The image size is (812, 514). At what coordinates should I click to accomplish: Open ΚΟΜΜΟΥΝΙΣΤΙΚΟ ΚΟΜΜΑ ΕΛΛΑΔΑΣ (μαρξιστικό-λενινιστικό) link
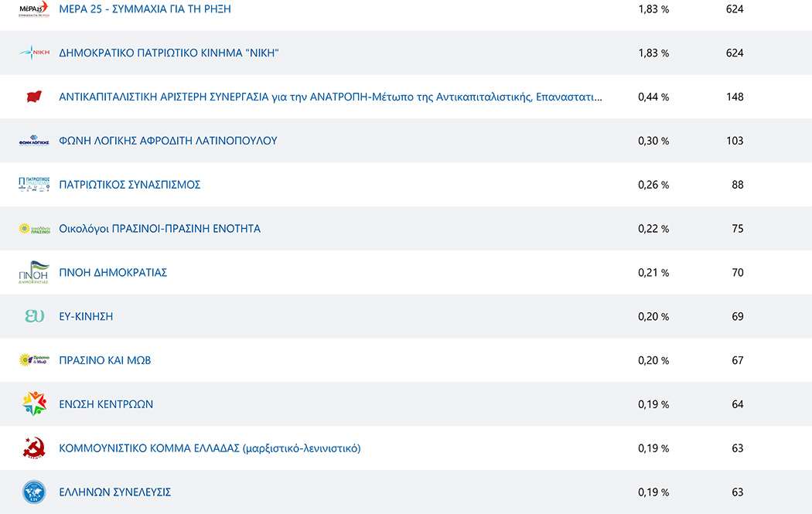point(210,448)
